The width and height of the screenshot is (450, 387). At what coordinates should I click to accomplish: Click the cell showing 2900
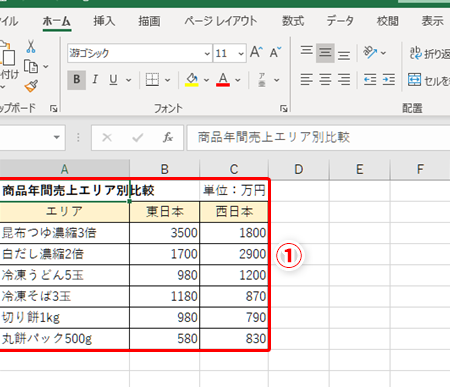[x=234, y=254]
